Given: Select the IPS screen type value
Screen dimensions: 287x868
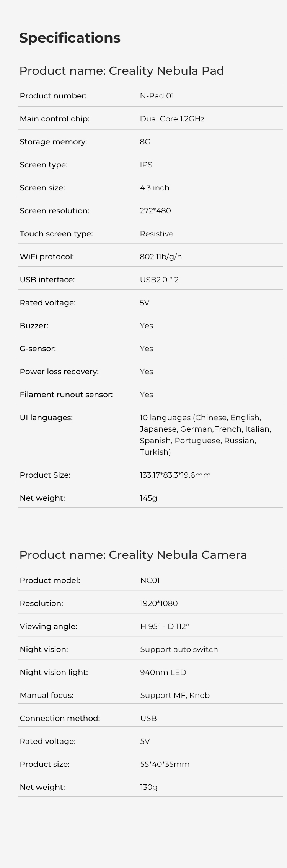Looking at the screenshot, I should point(146,165).
